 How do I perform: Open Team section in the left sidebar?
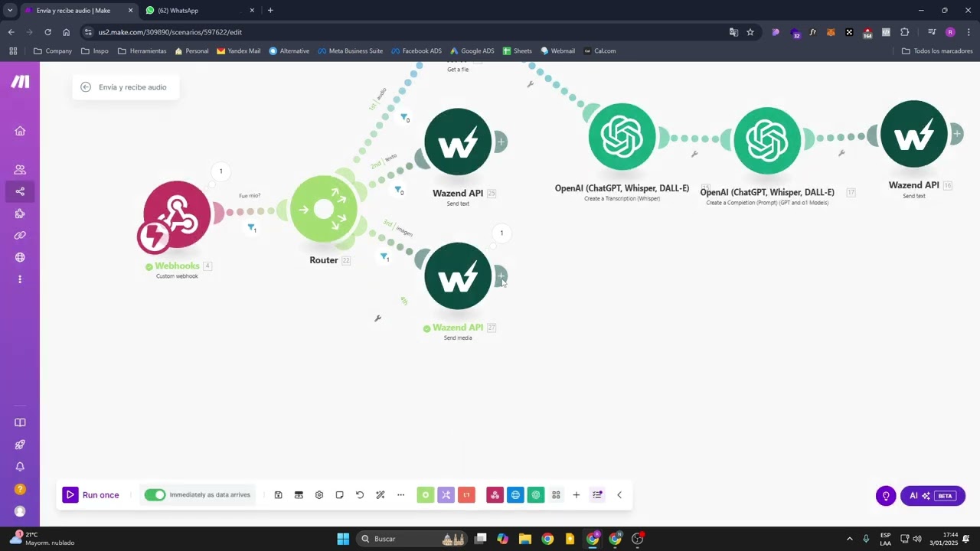tap(20, 169)
